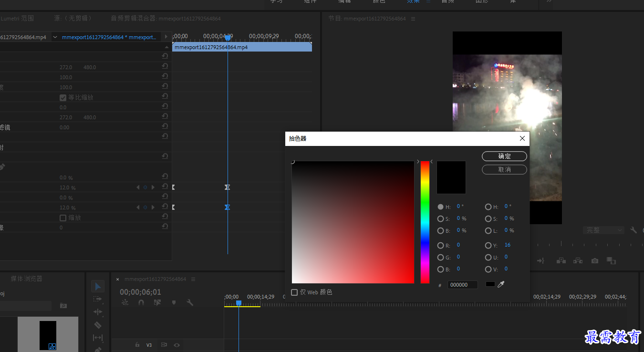Open program monitor panel menu
The width and height of the screenshot is (644, 352).
413,19
